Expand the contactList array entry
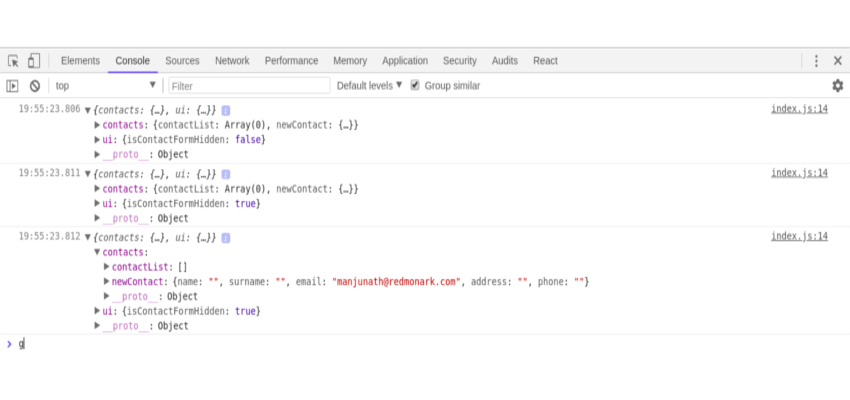The width and height of the screenshot is (850, 400). 107,267
